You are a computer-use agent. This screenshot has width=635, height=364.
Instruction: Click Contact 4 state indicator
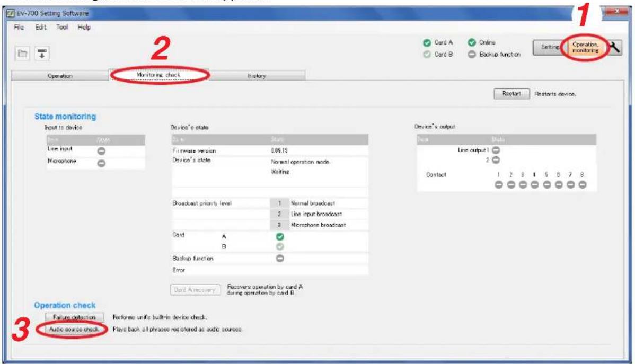coord(535,184)
